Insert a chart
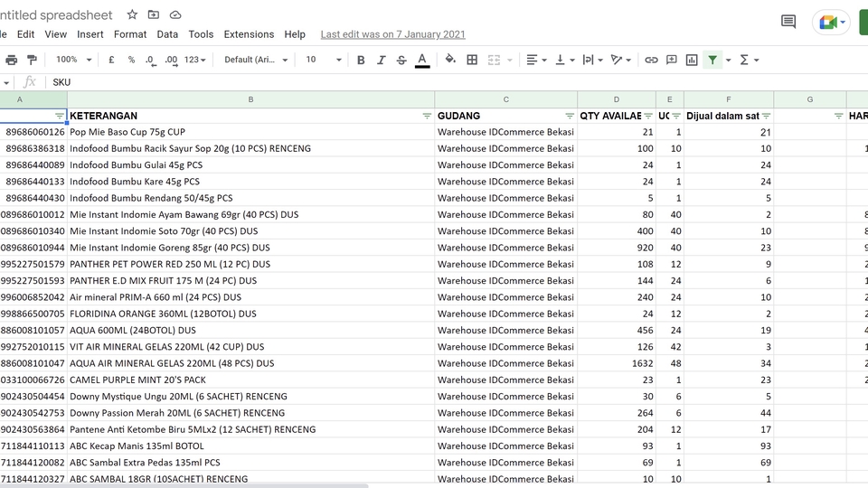The image size is (868, 488). coord(692,60)
